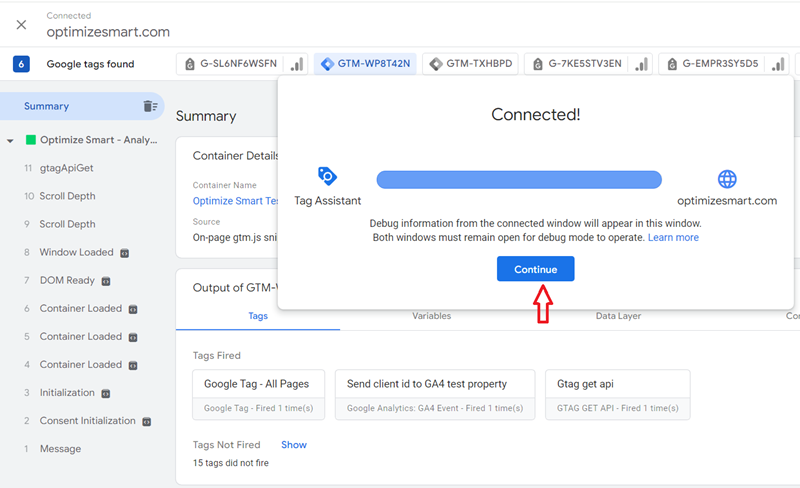Screen dimensions: 800x488
Task: Click the analytics bars icon beside G-7KE5STV3EN
Action: tap(641, 64)
